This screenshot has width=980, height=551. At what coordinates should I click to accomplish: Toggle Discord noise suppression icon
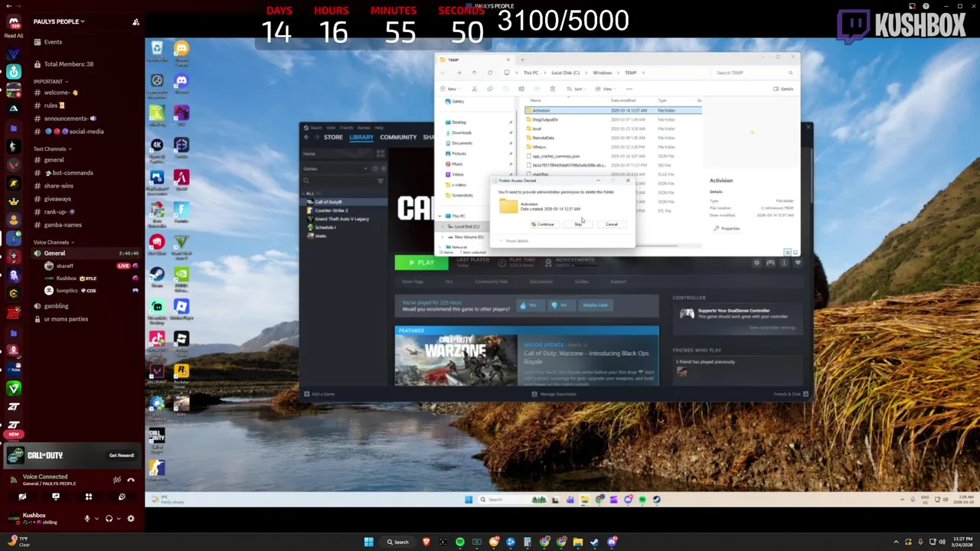click(116, 480)
